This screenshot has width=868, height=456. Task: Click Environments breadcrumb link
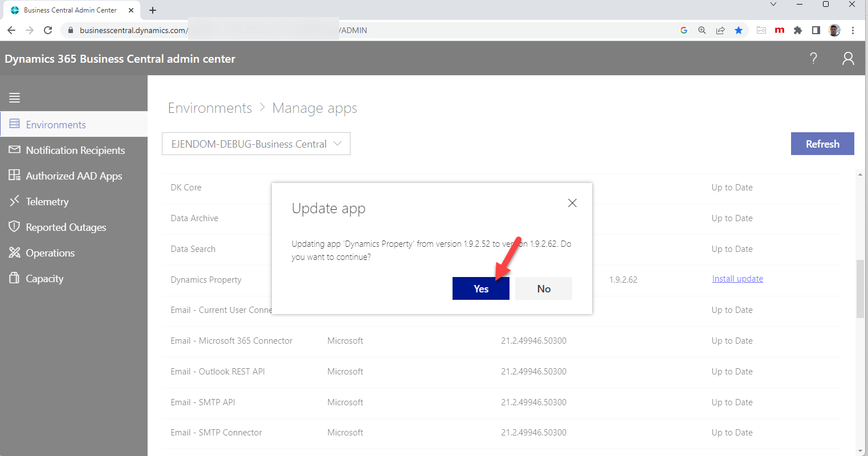coord(210,108)
